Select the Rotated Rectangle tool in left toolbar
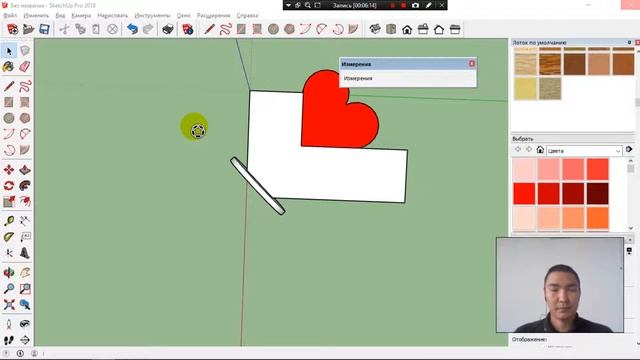 (25, 102)
